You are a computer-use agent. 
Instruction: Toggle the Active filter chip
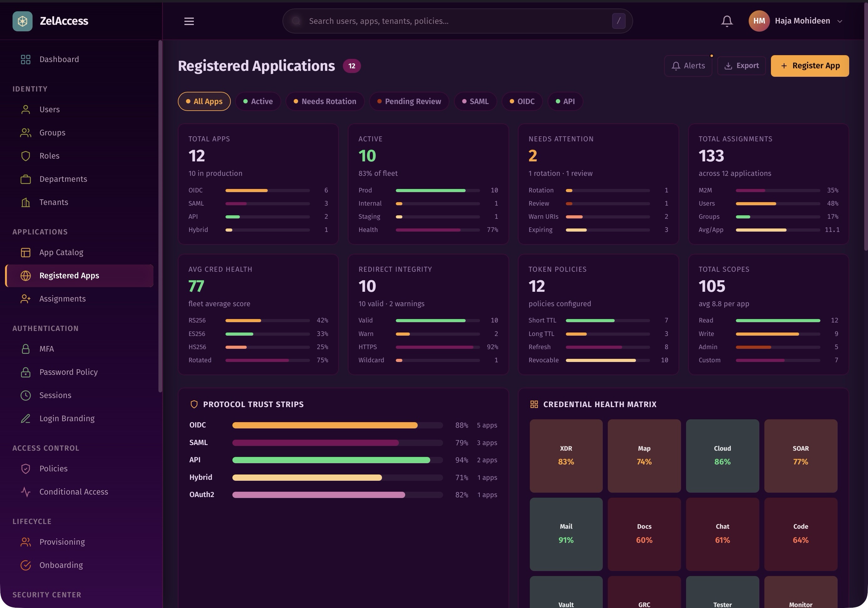pos(258,102)
